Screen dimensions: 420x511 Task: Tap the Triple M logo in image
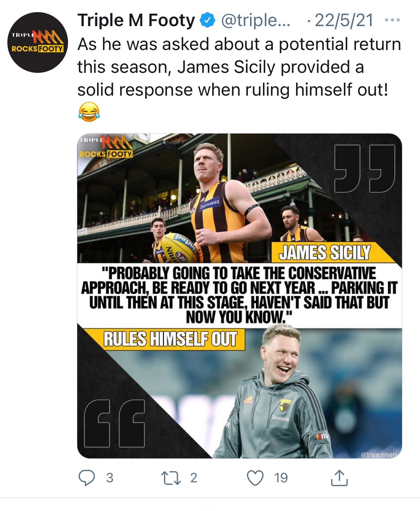click(106, 146)
